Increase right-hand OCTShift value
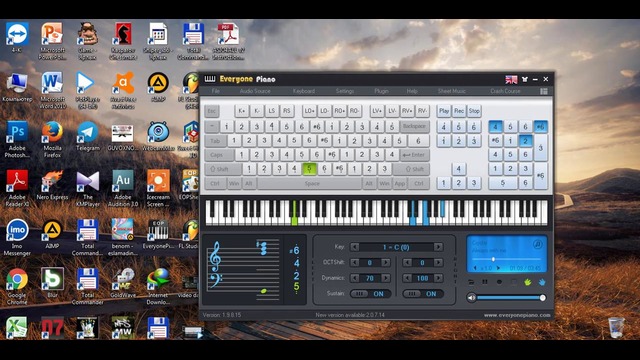 (438, 262)
